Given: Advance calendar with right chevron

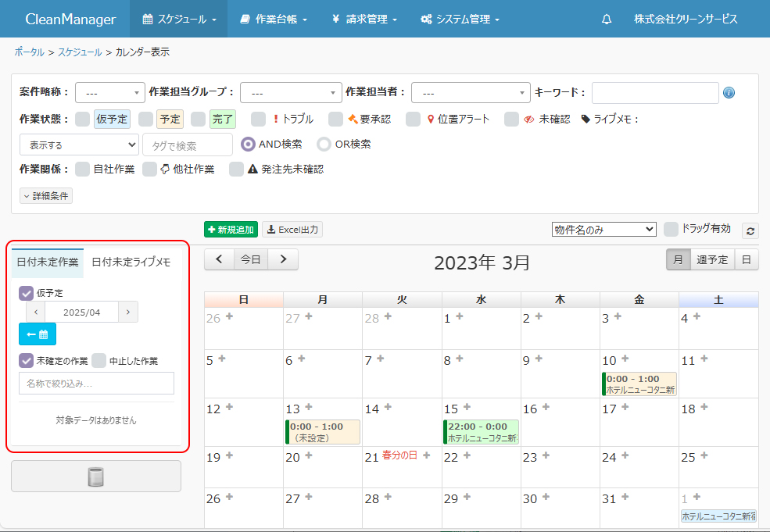Looking at the screenshot, I should pos(283,259).
